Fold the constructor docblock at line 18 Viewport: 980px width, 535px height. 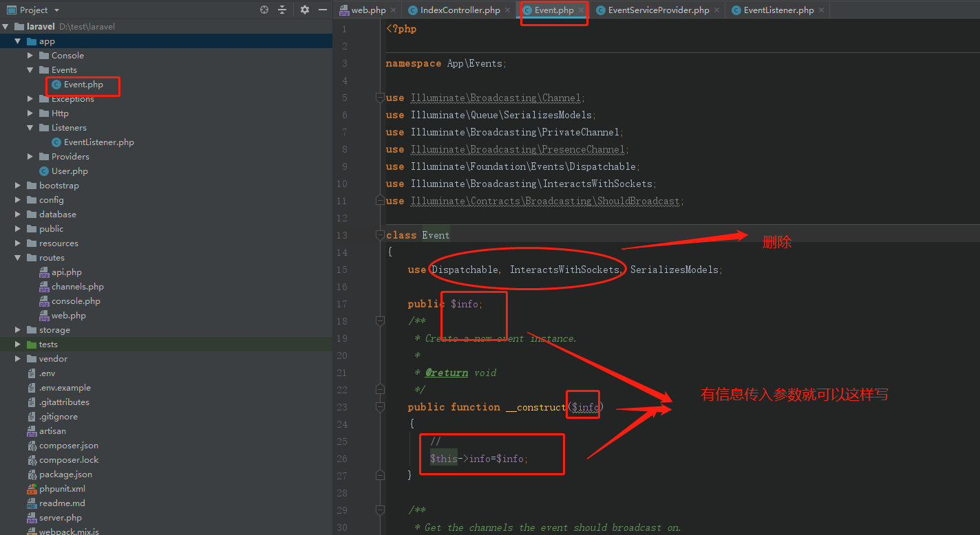(x=380, y=321)
